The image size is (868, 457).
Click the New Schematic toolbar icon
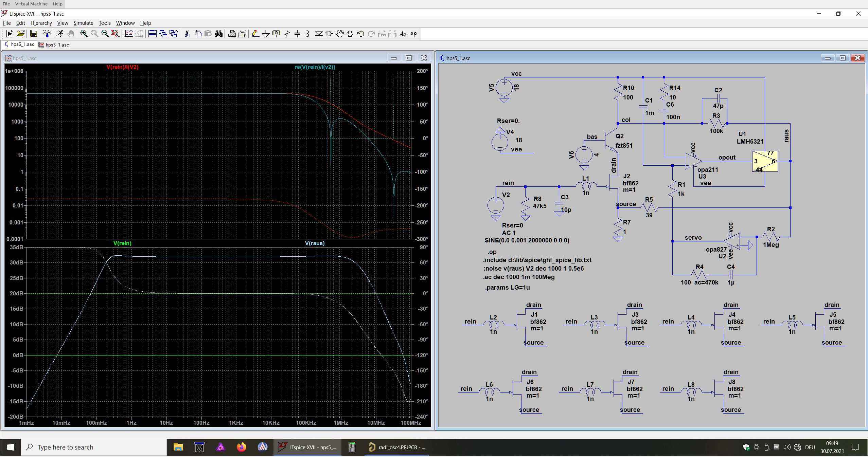point(10,34)
